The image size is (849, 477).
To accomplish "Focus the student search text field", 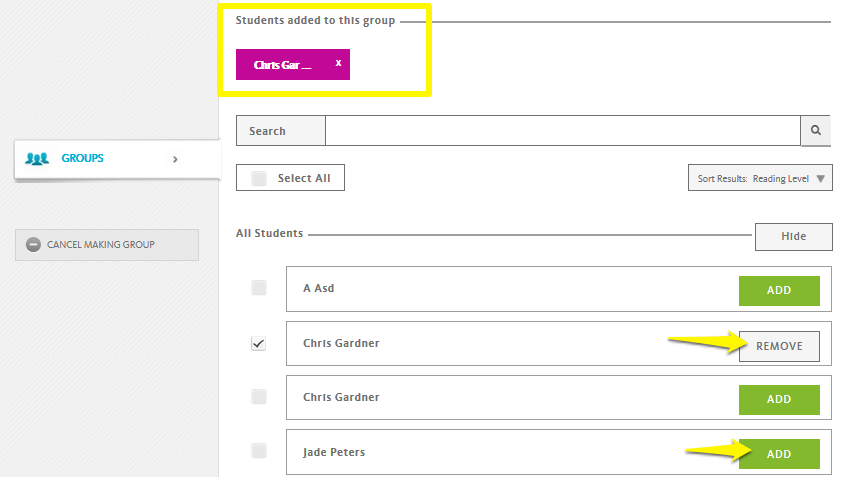I will 563,130.
